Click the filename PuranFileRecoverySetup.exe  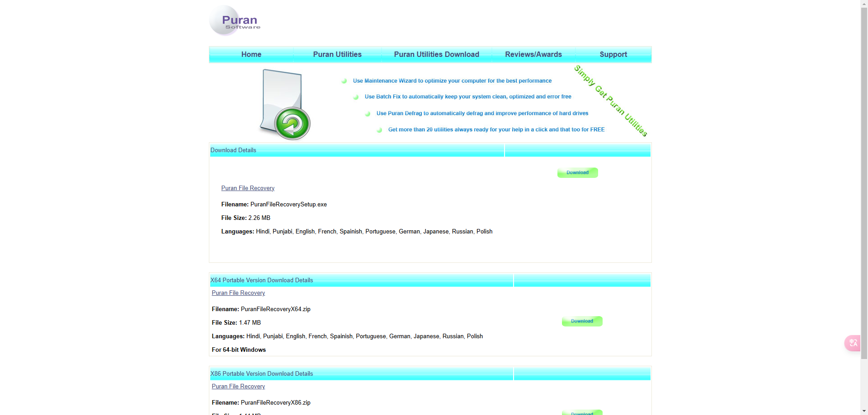pos(288,205)
